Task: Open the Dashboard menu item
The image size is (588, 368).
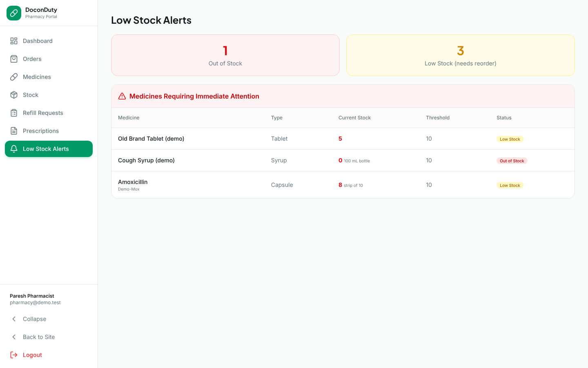Action: point(49,41)
